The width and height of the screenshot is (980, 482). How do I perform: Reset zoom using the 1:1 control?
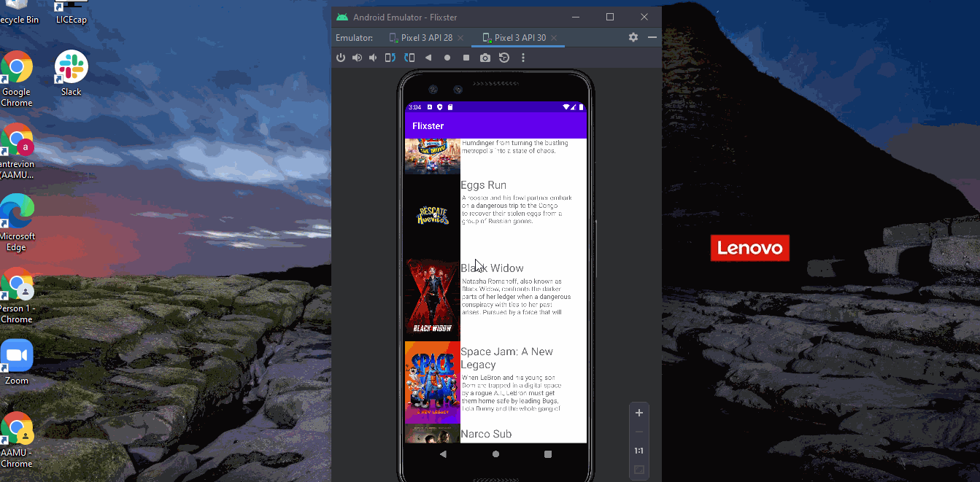638,451
